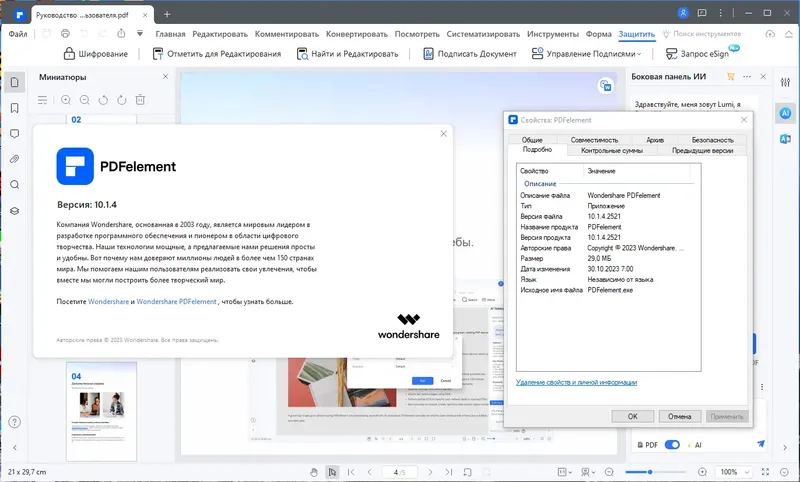This screenshot has width=800, height=482.
Task: Go to the first page
Action: pyautogui.click(x=351, y=472)
